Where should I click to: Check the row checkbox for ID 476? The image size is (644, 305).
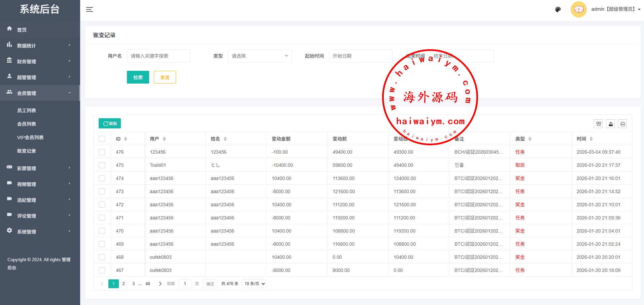[102, 152]
